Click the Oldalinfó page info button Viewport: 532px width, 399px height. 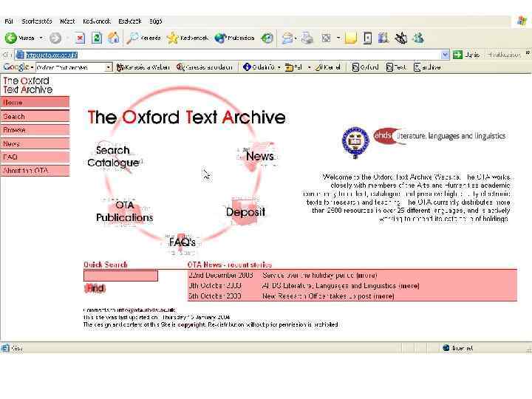259,67
